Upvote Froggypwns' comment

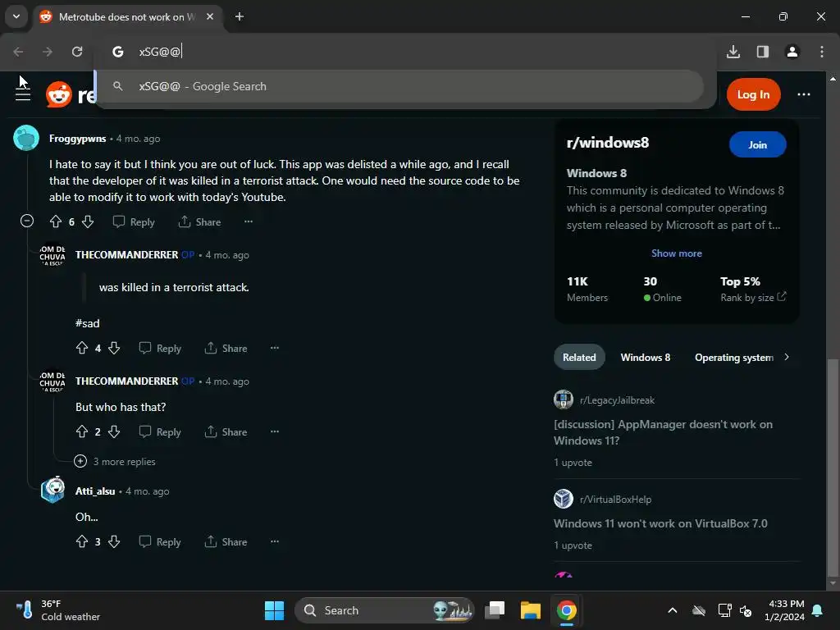click(x=56, y=221)
